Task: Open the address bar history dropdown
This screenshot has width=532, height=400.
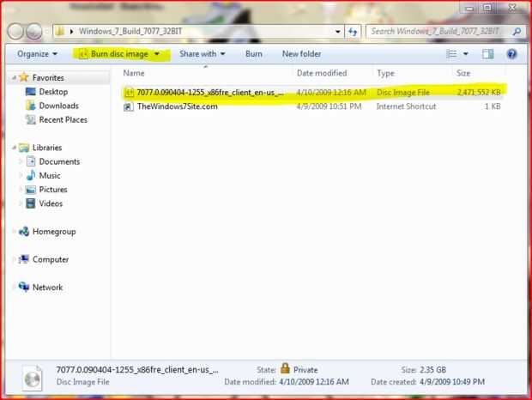Action: tap(337, 32)
